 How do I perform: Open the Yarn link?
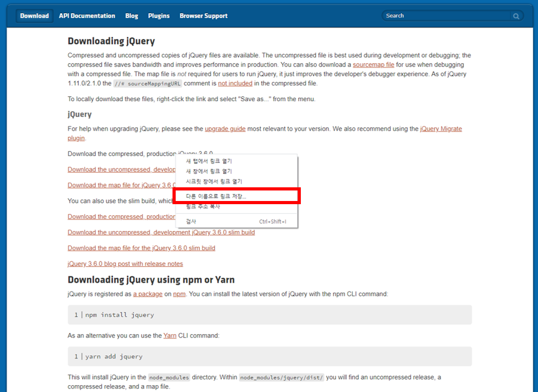pyautogui.click(x=170, y=336)
